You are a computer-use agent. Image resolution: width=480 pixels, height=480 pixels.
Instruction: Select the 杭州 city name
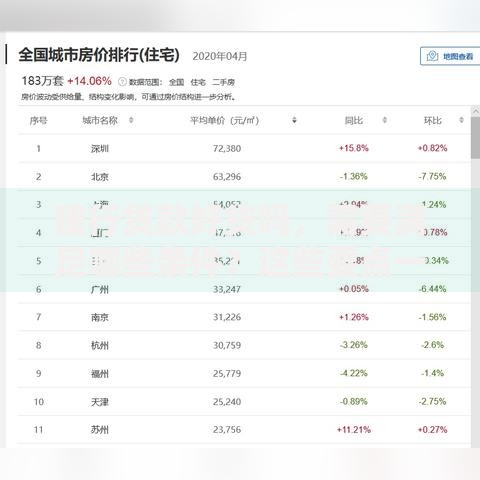coord(100,345)
